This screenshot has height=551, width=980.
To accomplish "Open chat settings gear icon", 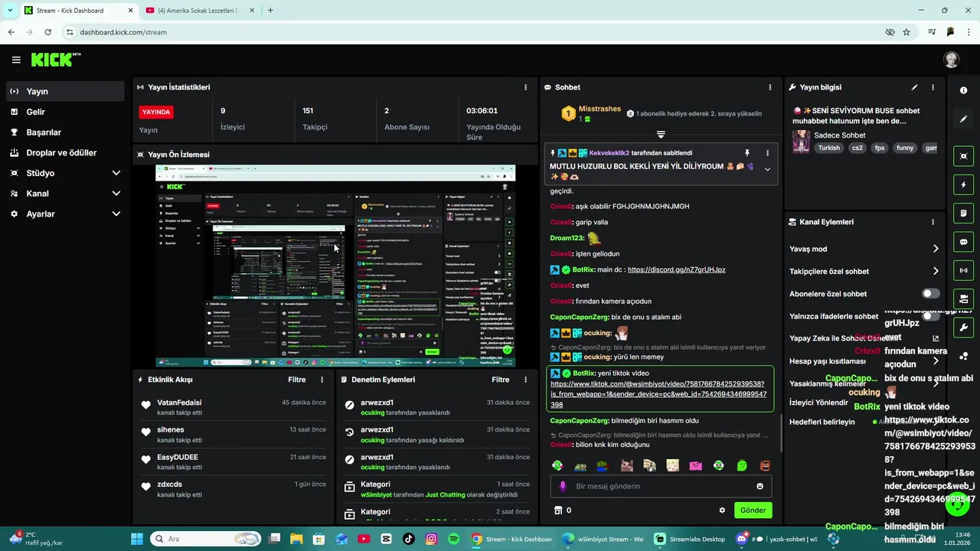I will point(721,510).
